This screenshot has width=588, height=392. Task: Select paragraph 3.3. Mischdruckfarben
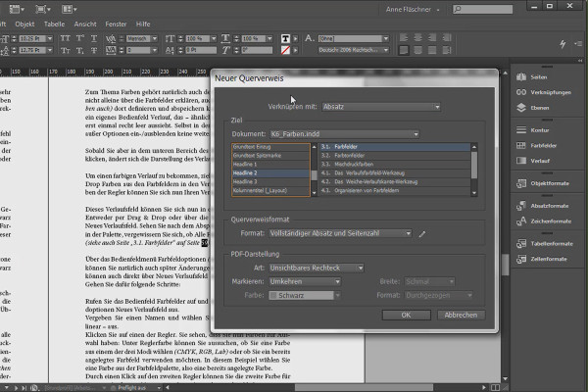(395, 165)
